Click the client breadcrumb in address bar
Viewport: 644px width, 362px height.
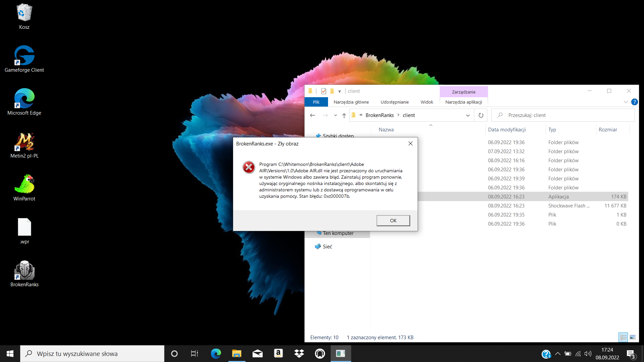(409, 115)
